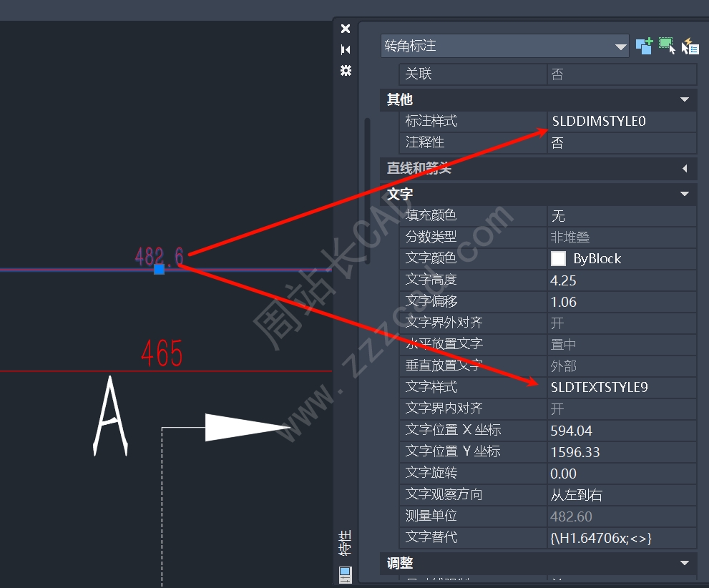Click the 文字样式 value SLDTEXTSTYLE9
709x588 pixels.
coord(621,388)
